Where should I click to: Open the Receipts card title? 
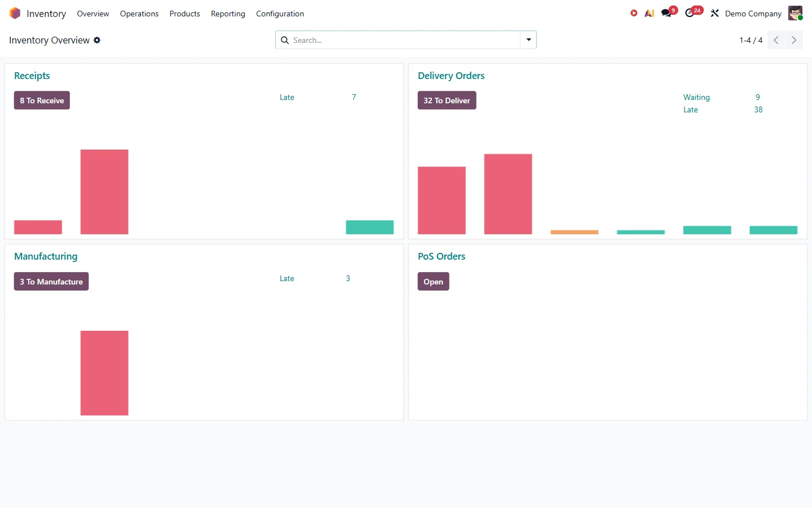click(32, 76)
